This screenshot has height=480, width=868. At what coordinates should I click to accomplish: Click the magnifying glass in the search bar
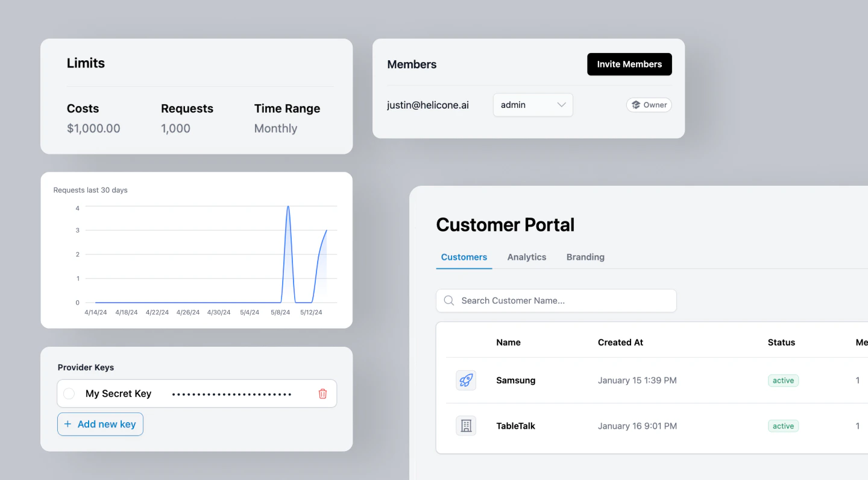click(x=448, y=300)
